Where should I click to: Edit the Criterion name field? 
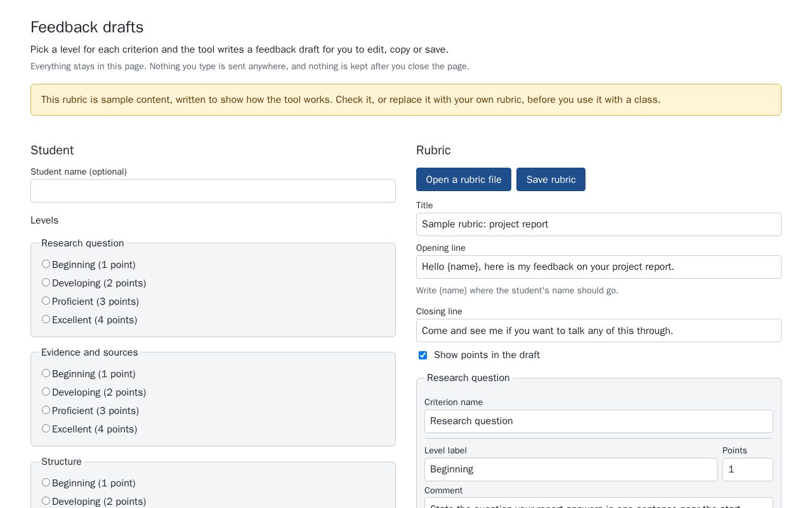pos(599,422)
